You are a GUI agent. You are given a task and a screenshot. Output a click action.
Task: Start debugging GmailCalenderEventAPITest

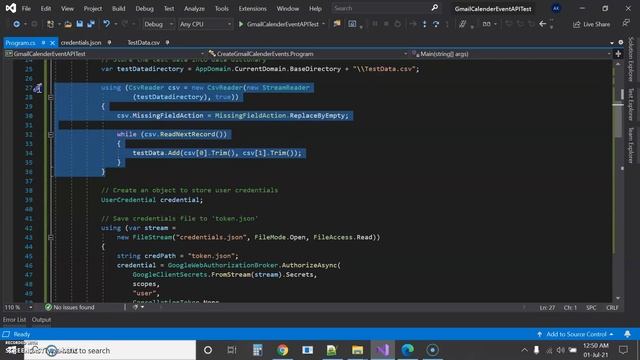click(x=279, y=24)
